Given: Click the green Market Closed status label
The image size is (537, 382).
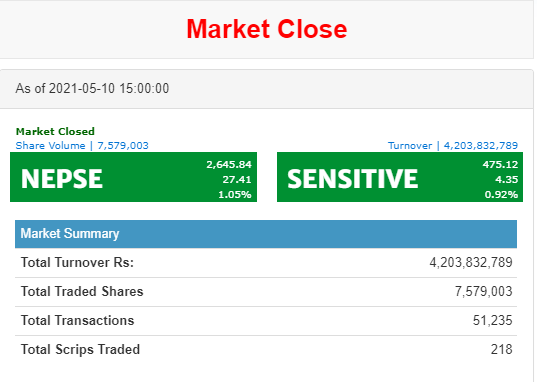Looking at the screenshot, I should [x=55, y=132].
